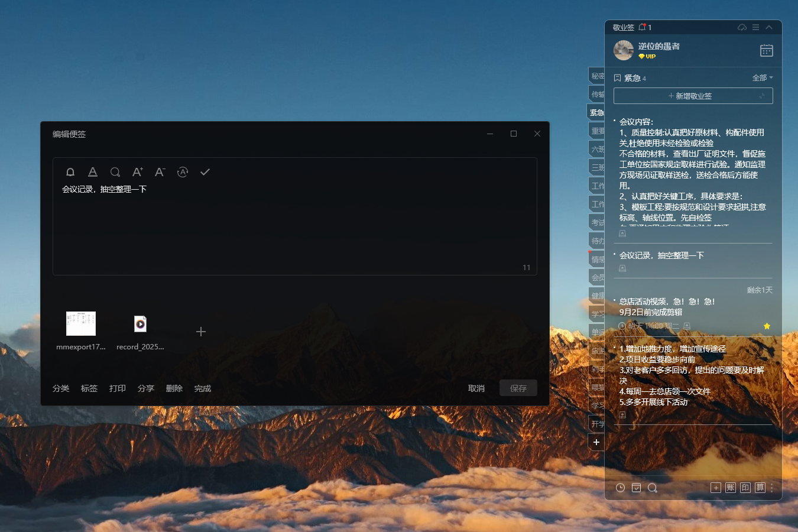The image size is (798, 532).
Task: Click 分享 to share the note
Action: coord(146,388)
